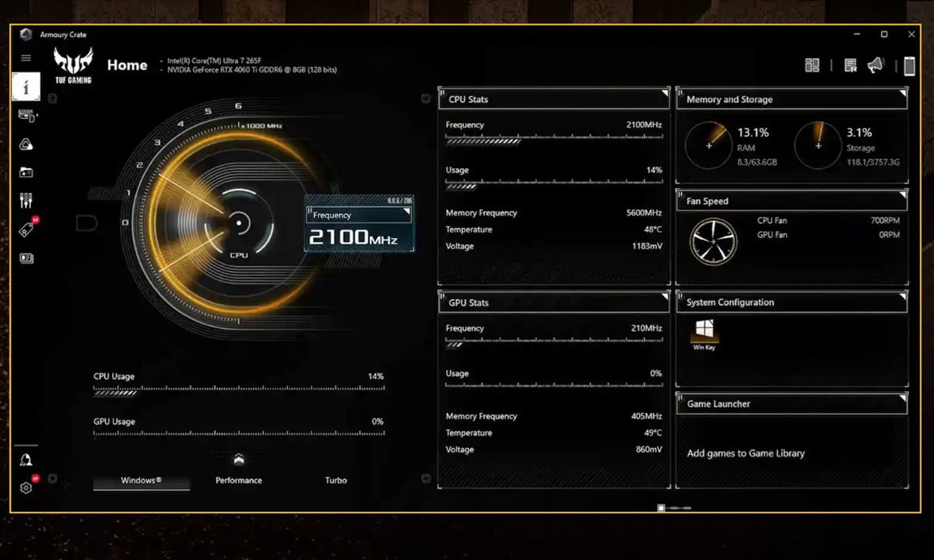
Task: Open the News card icon in sidebar
Action: tap(26, 257)
